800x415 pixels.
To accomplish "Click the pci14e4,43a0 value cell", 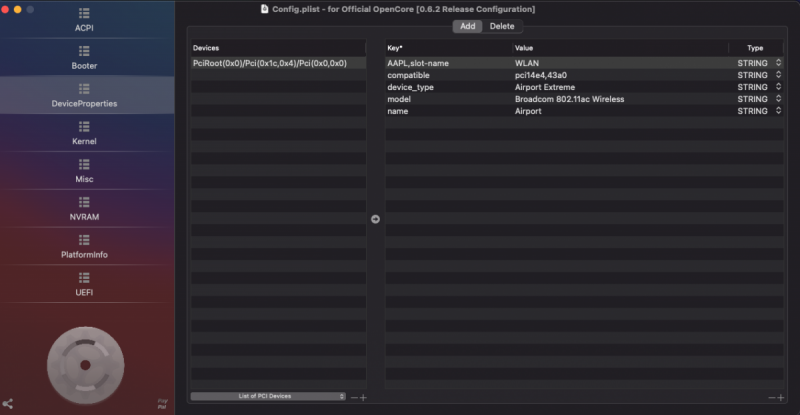I will coord(620,75).
